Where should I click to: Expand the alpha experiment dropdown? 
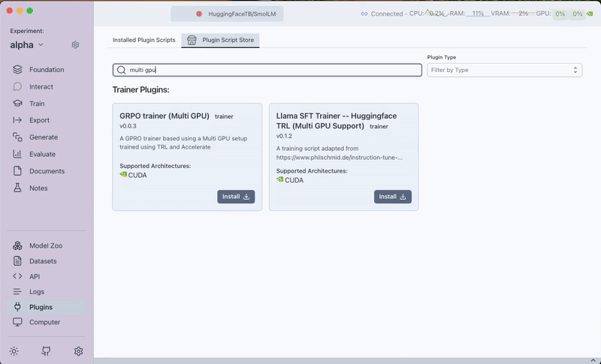[27, 45]
